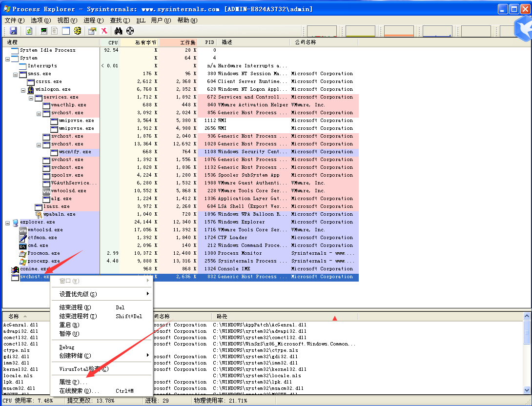Sort by the 公司名称 column header
The height and width of the screenshot is (406, 532).
(x=324, y=42)
